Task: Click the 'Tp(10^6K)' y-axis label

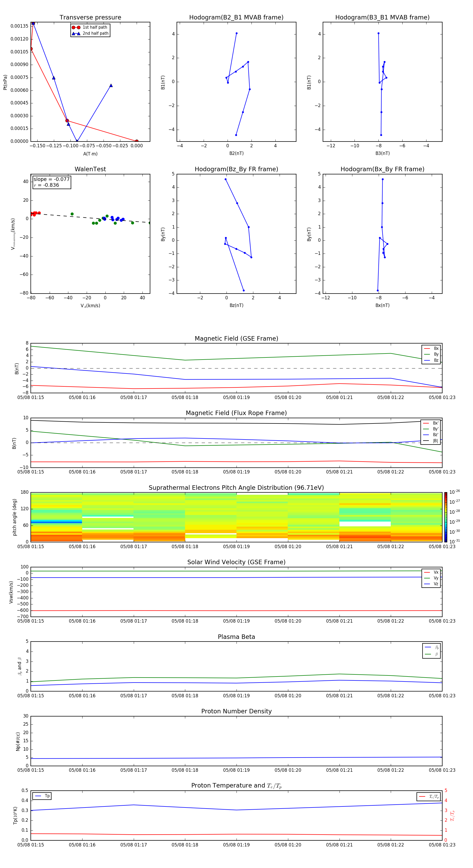Action: pos(15,815)
